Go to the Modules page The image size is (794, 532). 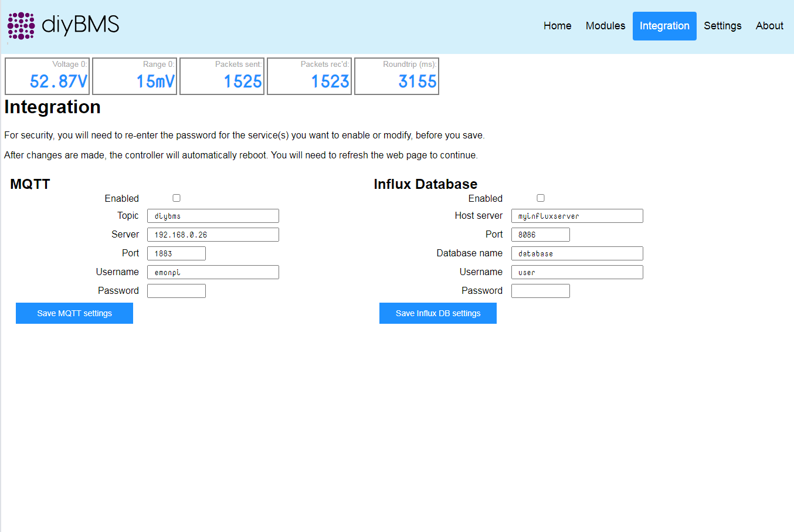pos(605,26)
